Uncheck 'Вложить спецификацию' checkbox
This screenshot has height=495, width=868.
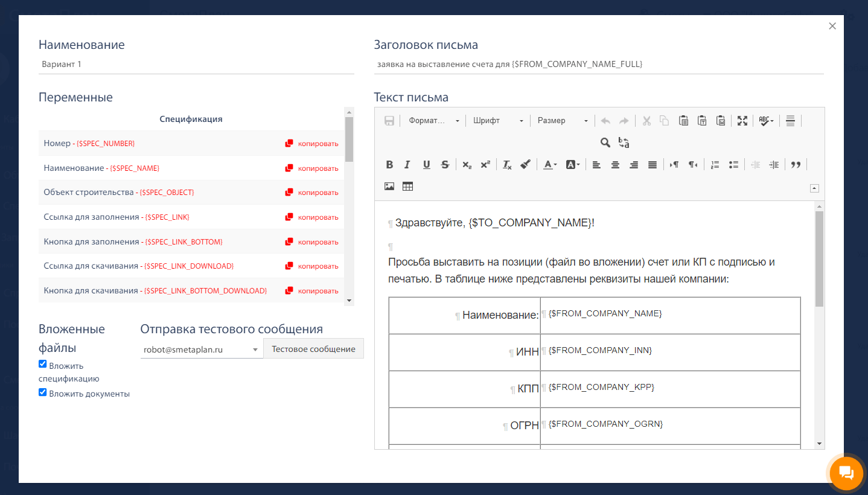(x=43, y=364)
